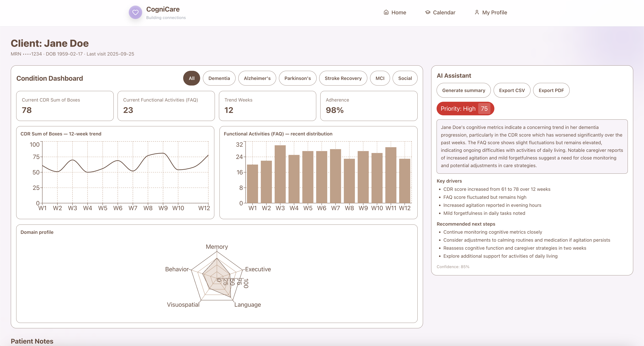Filter dashboard by Dementia
Viewport: 644px width, 346px height.
(219, 78)
